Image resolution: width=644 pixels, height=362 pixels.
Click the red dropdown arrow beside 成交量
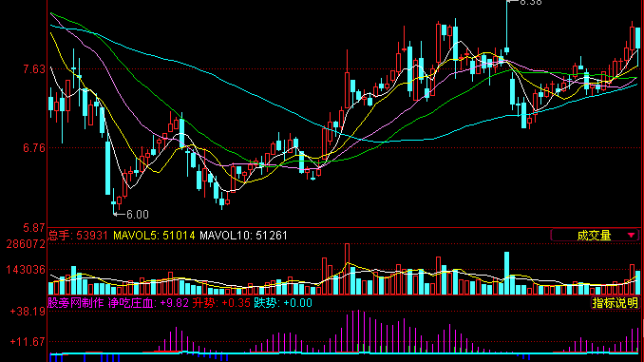(x=632, y=236)
